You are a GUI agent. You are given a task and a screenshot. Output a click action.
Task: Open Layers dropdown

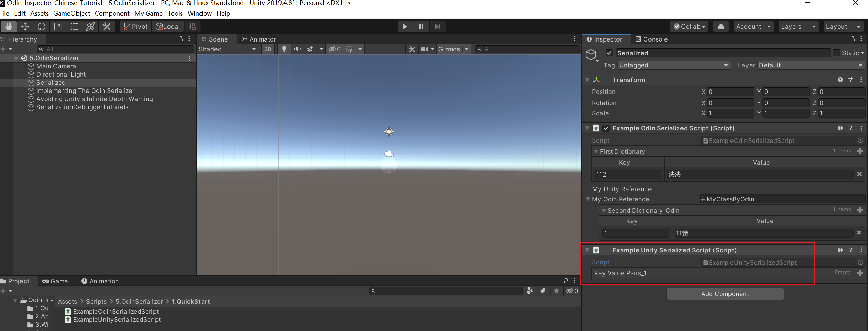(798, 27)
